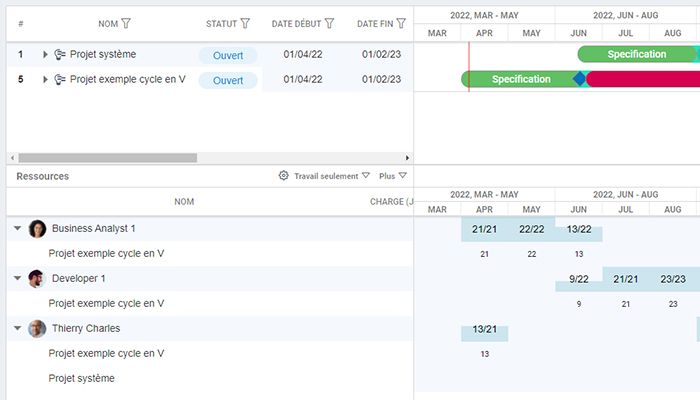Expand the Projet exemple cycle en V project row
The image size is (700, 400).
45,79
